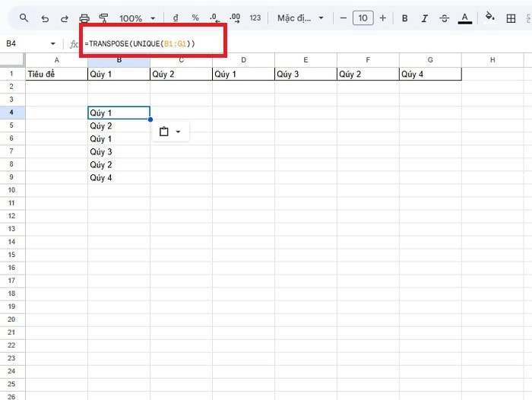
Task: Select row 10 header
Action: pyautogui.click(x=12, y=190)
